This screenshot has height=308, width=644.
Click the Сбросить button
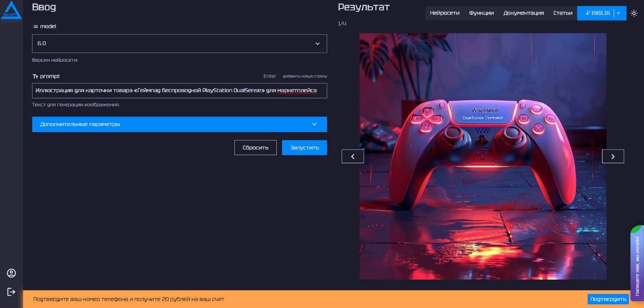point(255,147)
